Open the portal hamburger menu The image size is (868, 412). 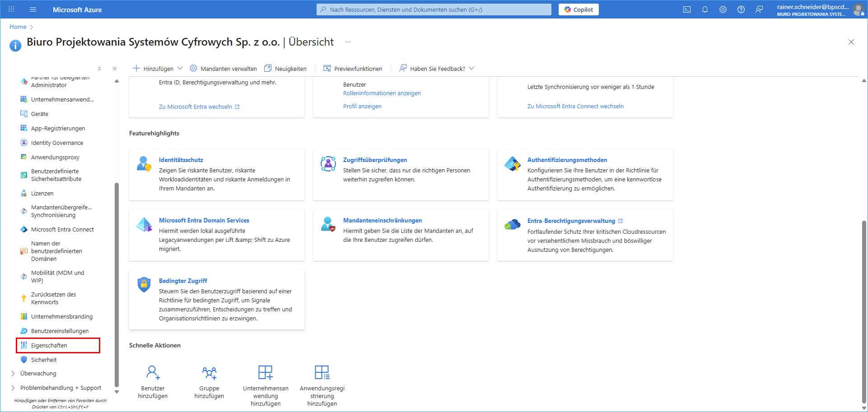(33, 9)
